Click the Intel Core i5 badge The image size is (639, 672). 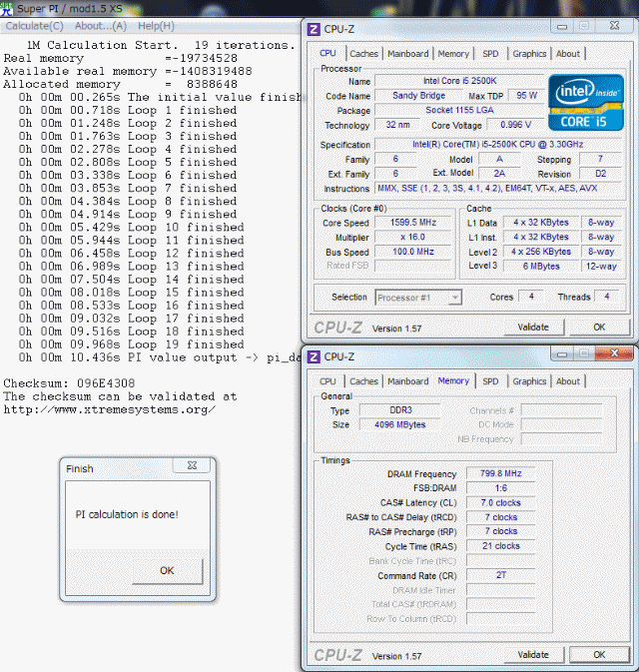pyautogui.click(x=587, y=102)
